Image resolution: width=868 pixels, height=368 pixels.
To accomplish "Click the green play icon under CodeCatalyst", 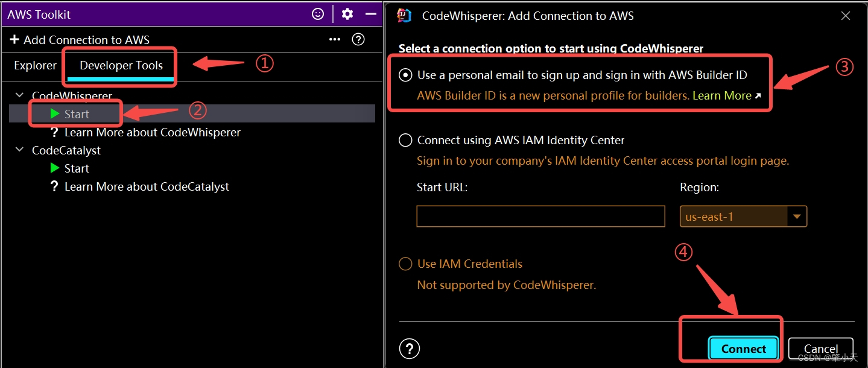I will [55, 168].
